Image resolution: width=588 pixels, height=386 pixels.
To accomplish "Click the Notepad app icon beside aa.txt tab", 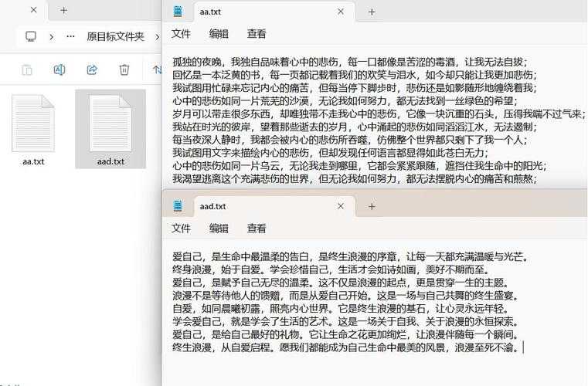I will point(178,12).
